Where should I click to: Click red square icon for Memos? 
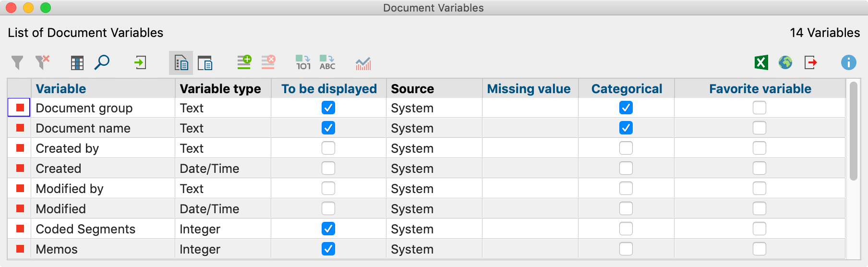pyautogui.click(x=20, y=249)
